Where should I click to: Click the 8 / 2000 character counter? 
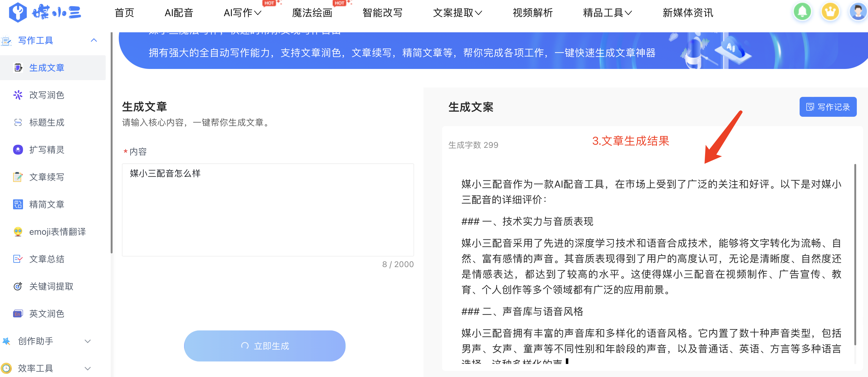click(x=398, y=264)
